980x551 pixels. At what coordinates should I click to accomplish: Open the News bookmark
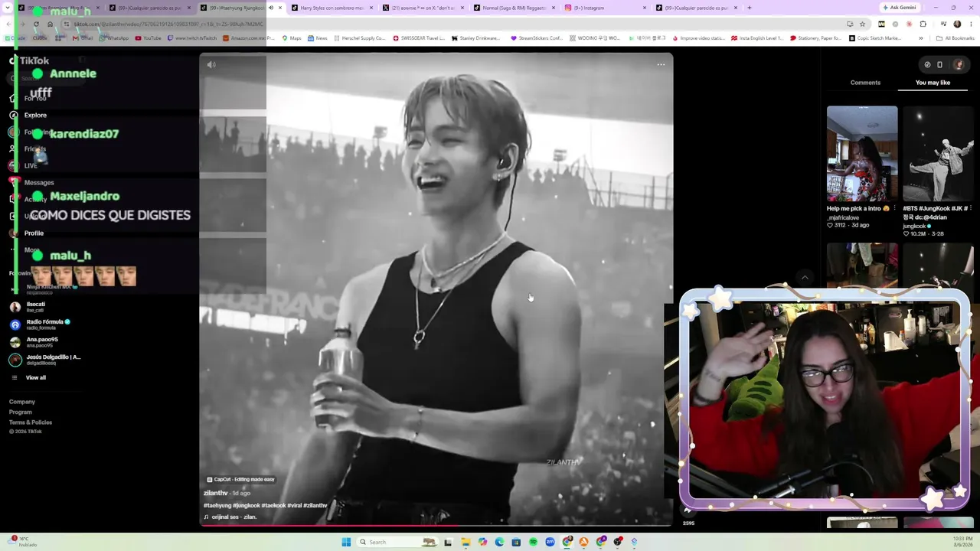318,38
